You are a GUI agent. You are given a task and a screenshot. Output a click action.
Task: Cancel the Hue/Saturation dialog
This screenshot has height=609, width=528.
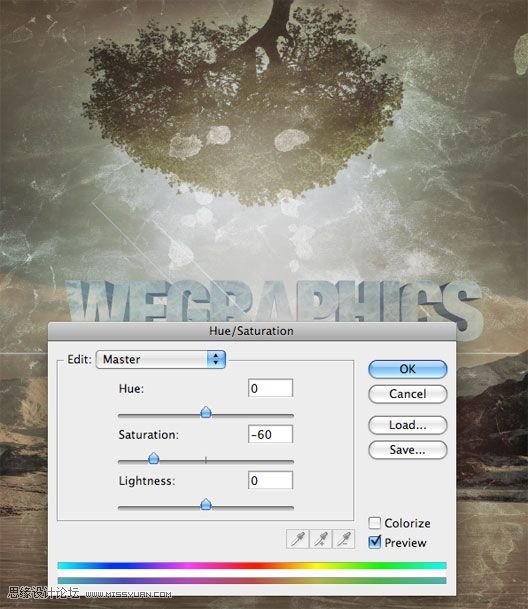408,394
